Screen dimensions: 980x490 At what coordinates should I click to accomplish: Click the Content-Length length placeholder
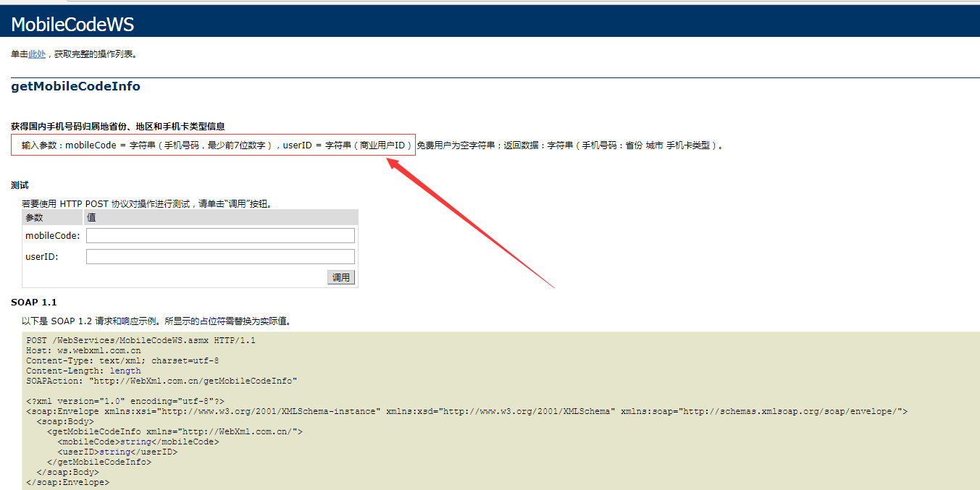[125, 371]
